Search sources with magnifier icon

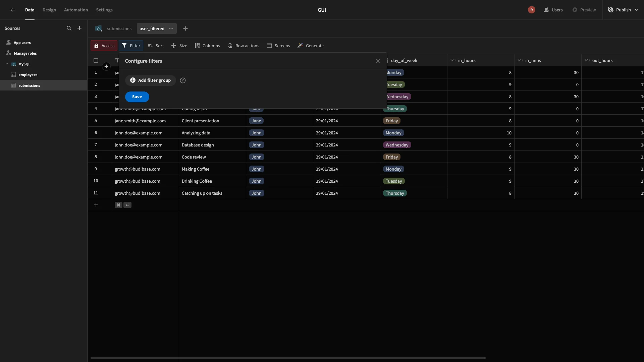click(x=69, y=28)
